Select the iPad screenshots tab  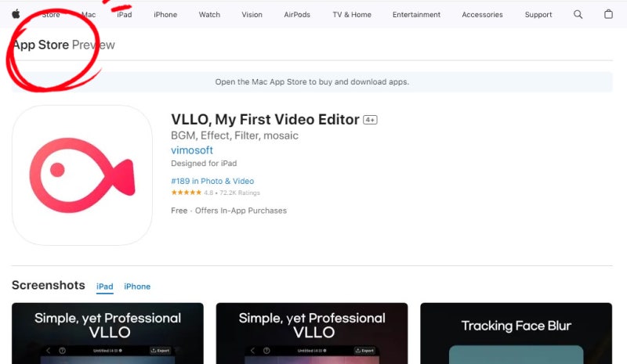[104, 287]
